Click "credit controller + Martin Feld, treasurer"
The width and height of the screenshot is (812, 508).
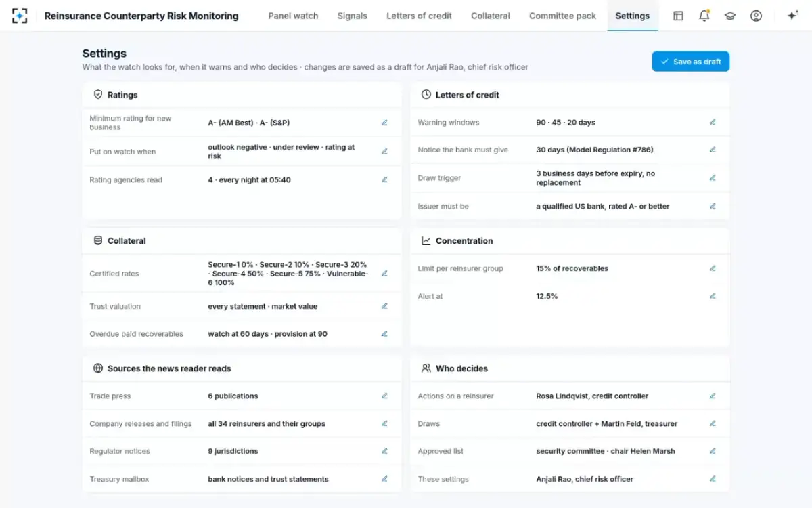coord(606,424)
